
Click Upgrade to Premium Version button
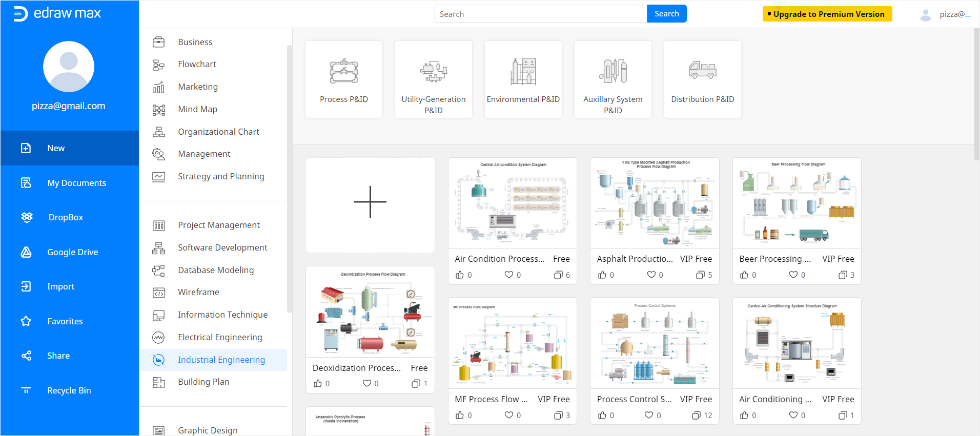click(827, 14)
